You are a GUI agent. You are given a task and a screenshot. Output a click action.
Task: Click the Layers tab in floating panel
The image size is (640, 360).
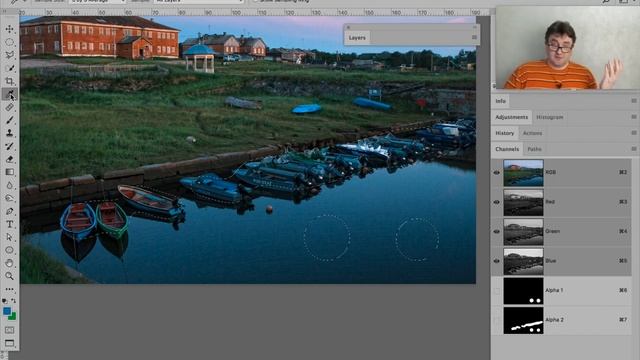click(x=357, y=38)
